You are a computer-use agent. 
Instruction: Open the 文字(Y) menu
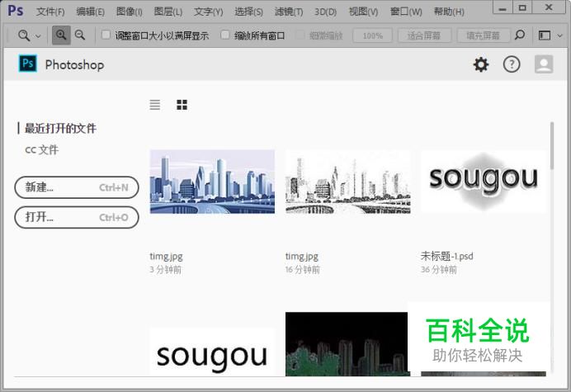click(208, 12)
